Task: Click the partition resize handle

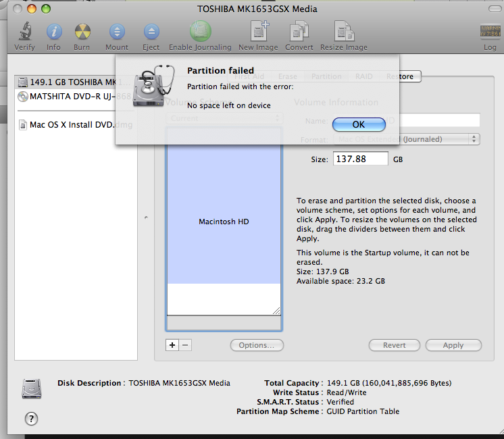Action: [276, 311]
